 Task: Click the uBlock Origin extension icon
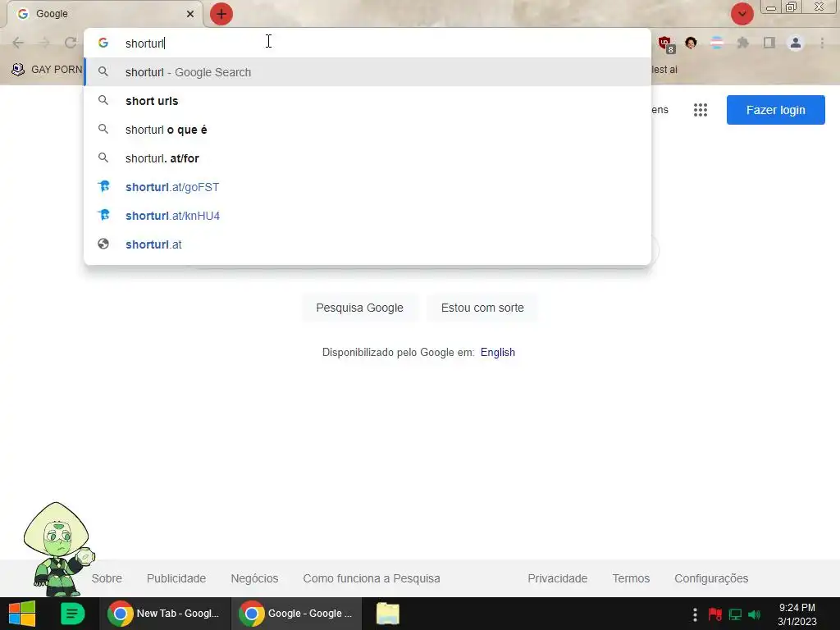point(666,44)
